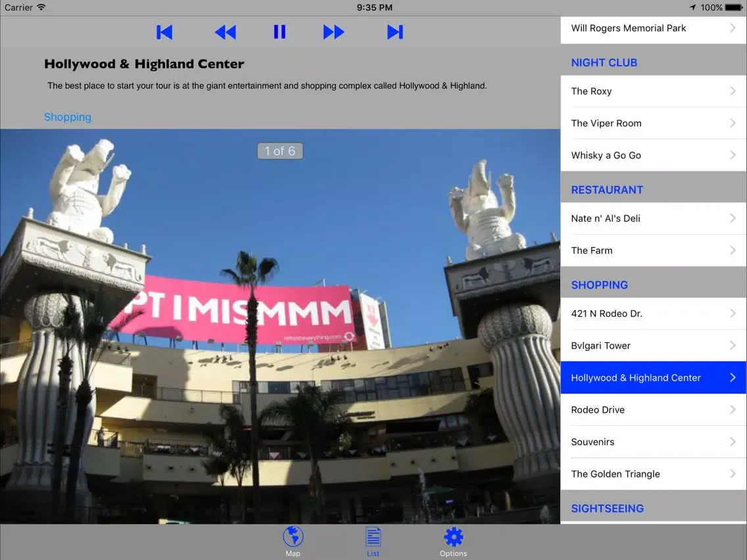Follow the Shopping category link
Screen dimensions: 747x560
[68, 117]
